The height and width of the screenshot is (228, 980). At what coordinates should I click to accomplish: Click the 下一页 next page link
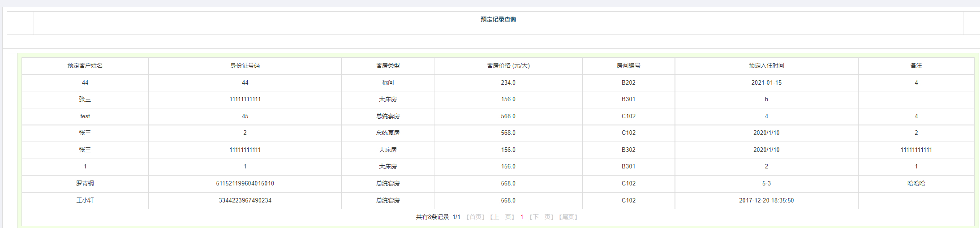[542, 217]
